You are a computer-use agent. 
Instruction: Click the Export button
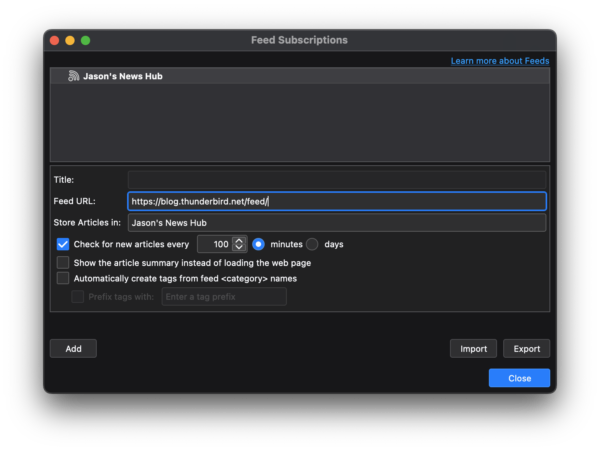[527, 348]
